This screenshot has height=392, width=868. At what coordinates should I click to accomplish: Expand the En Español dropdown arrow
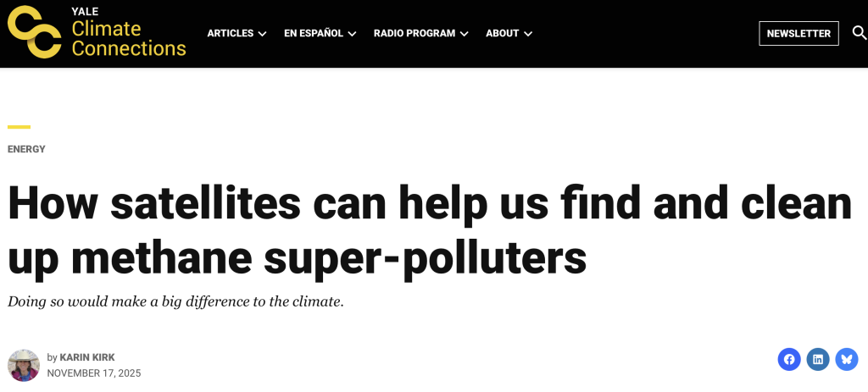352,34
